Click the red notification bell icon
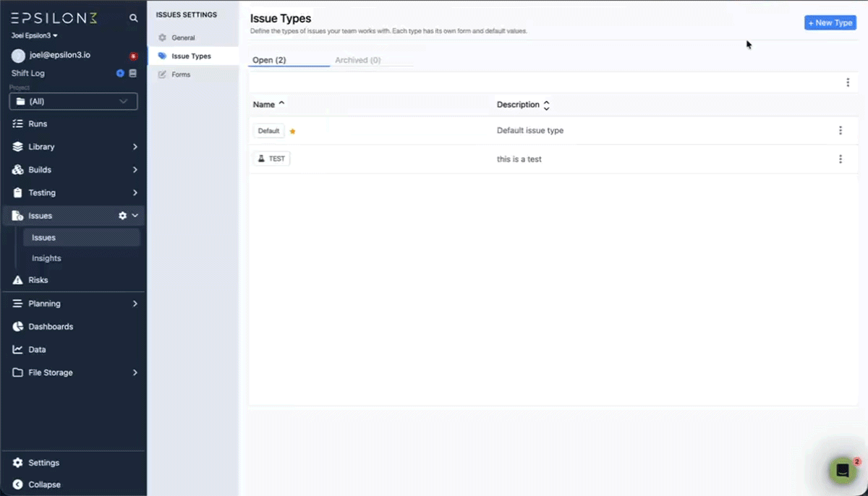The height and width of the screenshot is (496, 868). (x=133, y=56)
